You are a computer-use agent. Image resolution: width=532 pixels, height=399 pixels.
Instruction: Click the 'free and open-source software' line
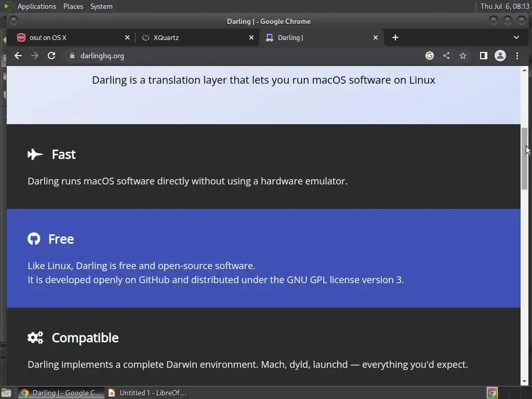141,265
